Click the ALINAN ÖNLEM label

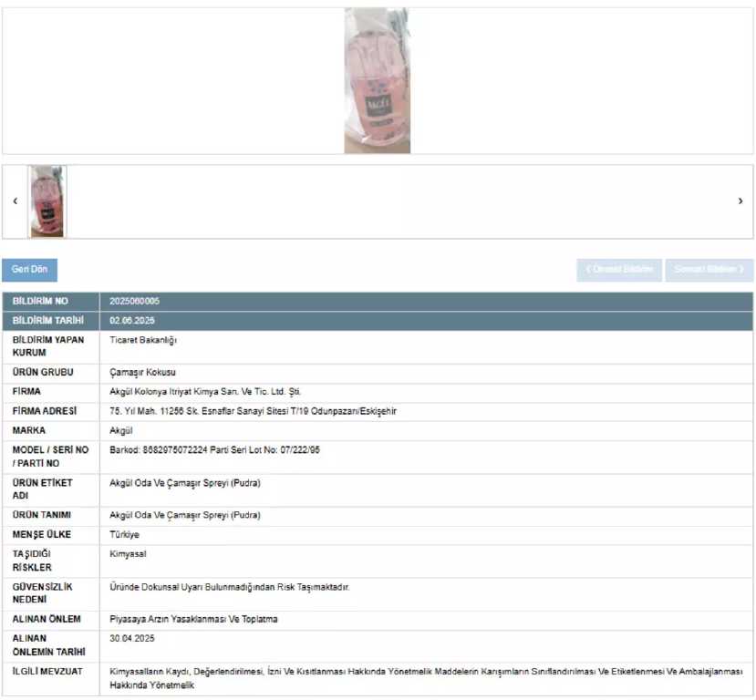point(47,620)
